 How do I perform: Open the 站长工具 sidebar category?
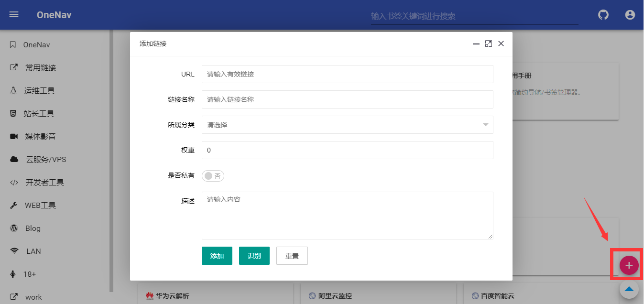tap(38, 113)
